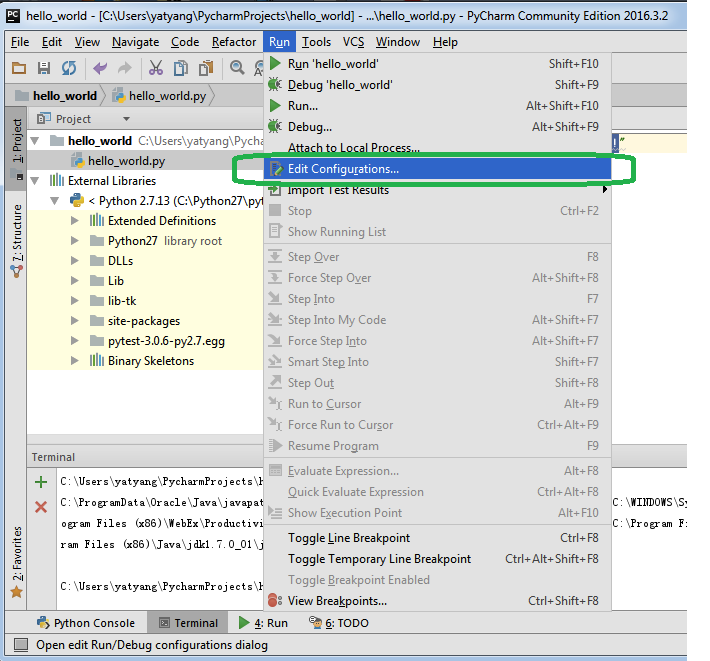The image size is (710, 661).
Task: Choose Debug... from the Run menu
Action: pos(437,127)
